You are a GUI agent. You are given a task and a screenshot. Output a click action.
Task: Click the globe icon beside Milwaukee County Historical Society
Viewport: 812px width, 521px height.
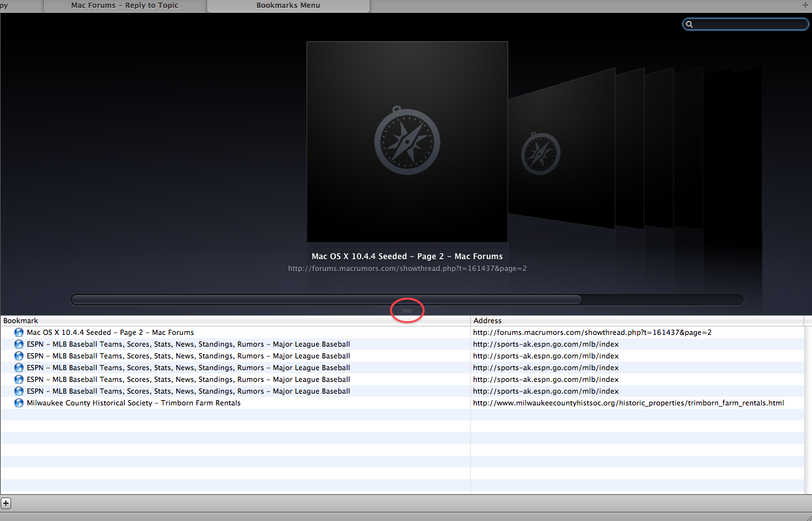(x=19, y=403)
